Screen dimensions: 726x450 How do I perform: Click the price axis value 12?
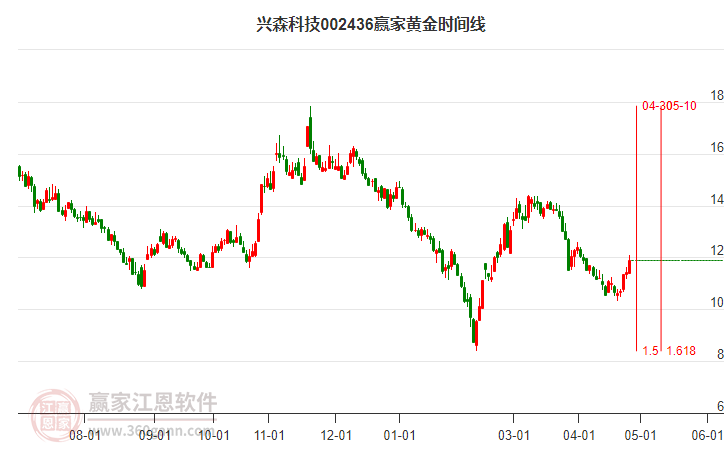717,250
